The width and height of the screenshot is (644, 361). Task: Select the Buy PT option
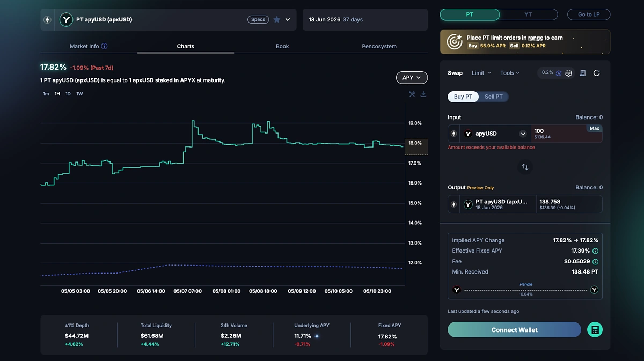click(x=463, y=97)
